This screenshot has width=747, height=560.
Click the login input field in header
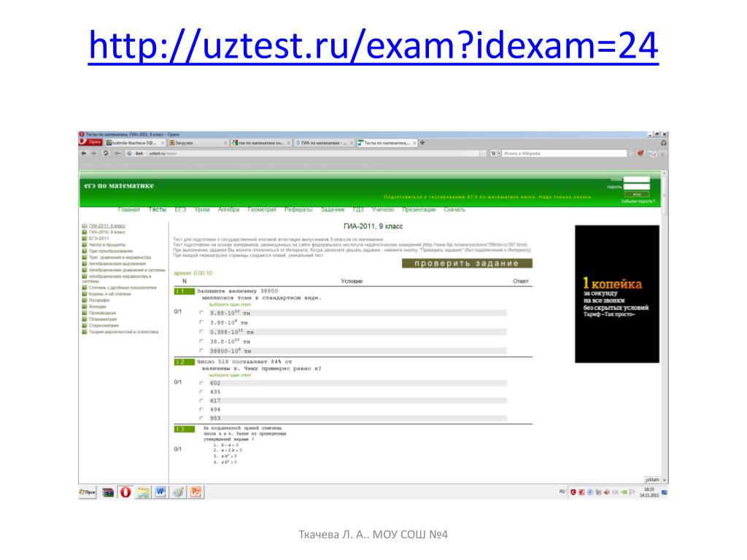click(636, 179)
